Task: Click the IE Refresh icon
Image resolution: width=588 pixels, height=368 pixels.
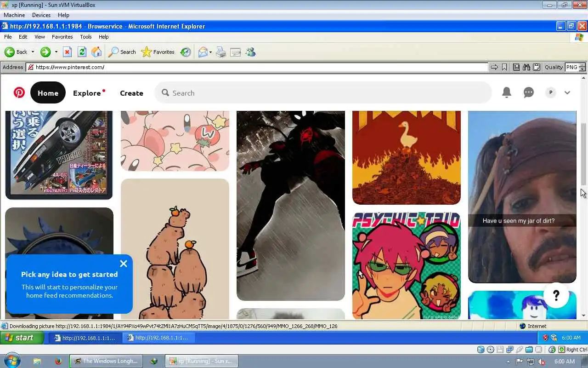Action: pos(82,52)
